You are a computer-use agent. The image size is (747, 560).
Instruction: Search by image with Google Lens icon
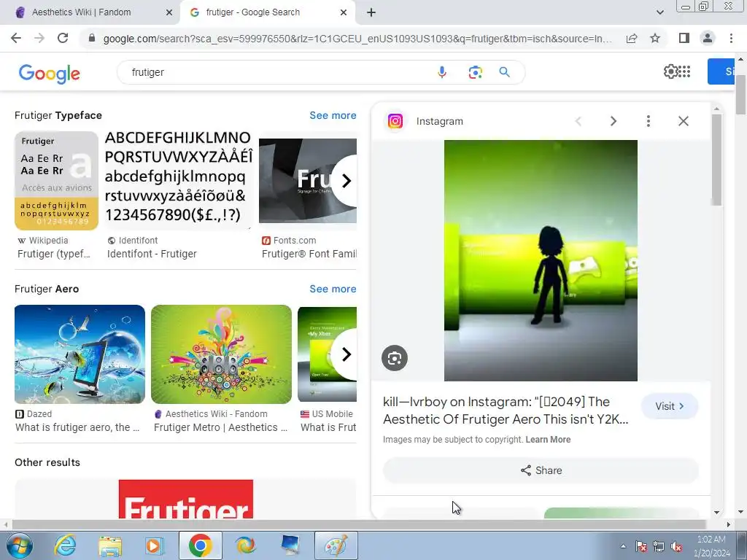(475, 72)
